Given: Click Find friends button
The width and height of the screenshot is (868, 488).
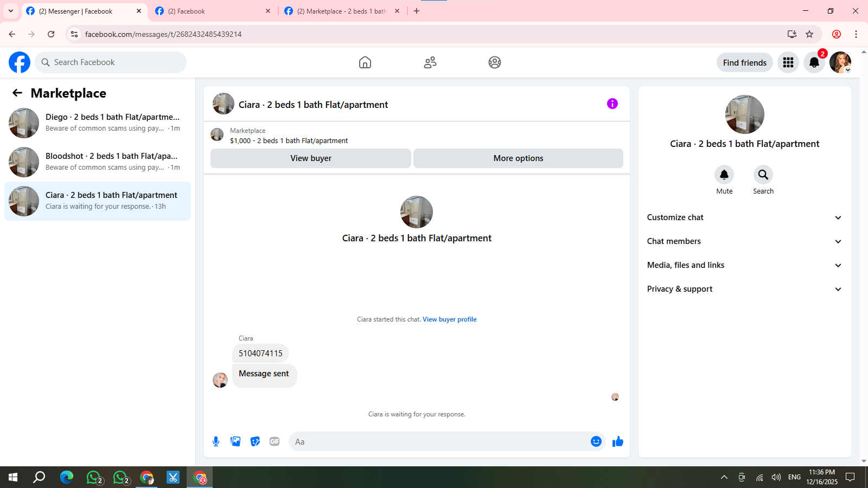Looking at the screenshot, I should point(745,62).
